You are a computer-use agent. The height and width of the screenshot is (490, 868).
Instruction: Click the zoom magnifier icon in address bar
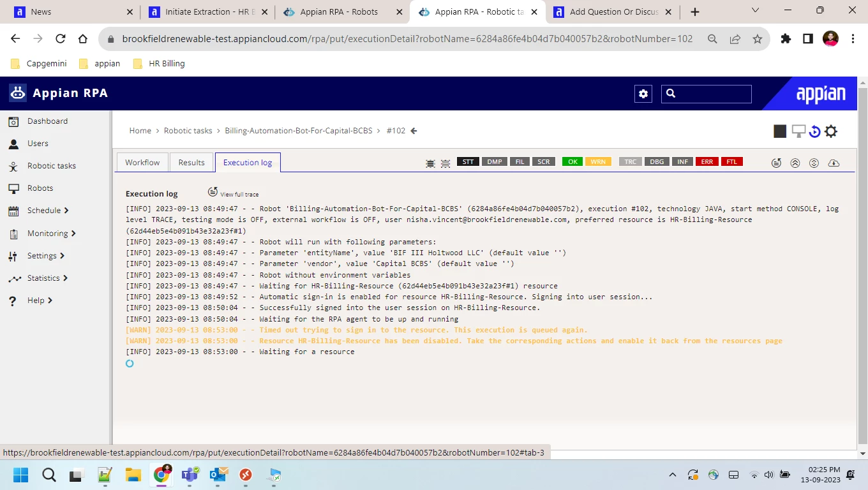pos(713,39)
